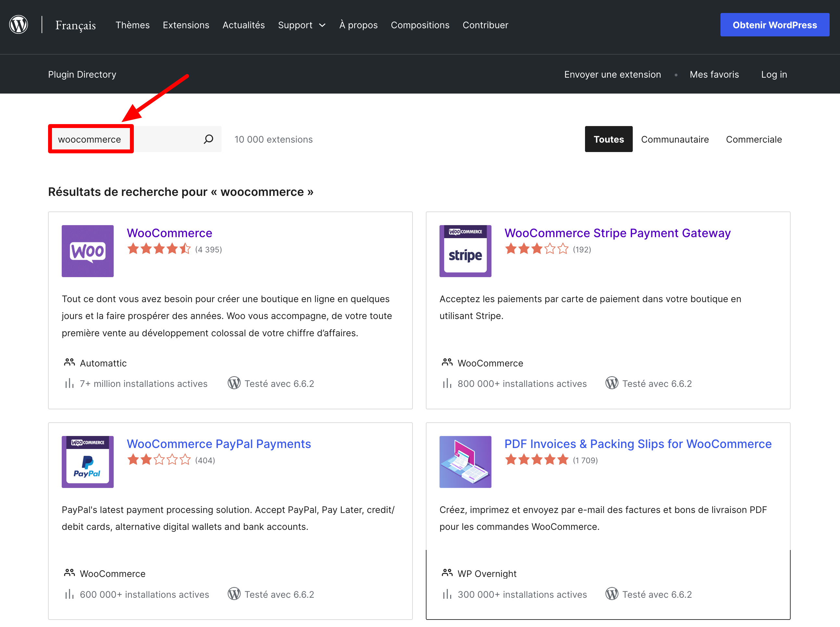Click installs bar icon for 7+ million

click(x=69, y=383)
